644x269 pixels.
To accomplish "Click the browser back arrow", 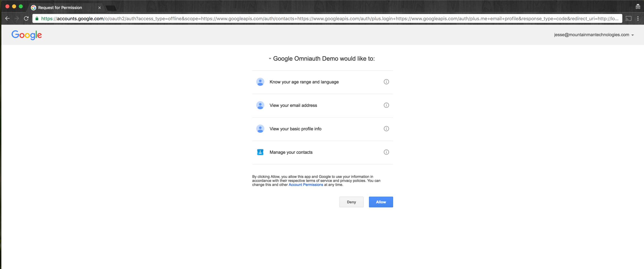I will point(7,19).
